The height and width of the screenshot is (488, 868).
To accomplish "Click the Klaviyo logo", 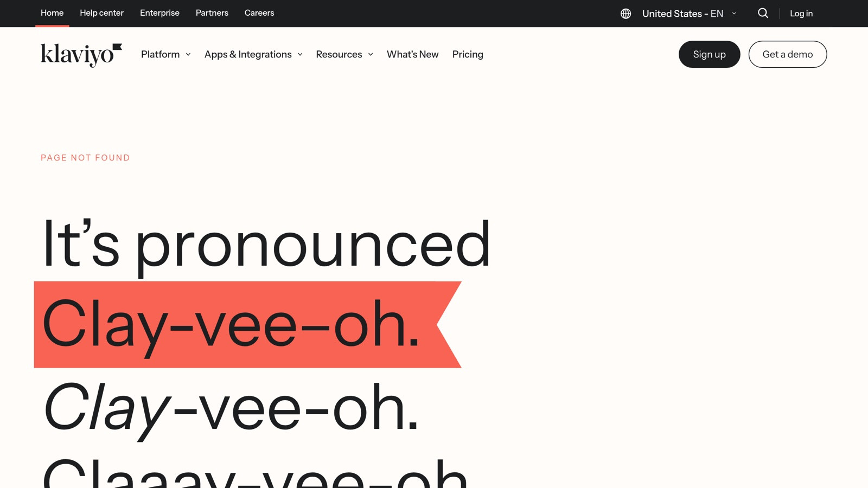I will tap(81, 55).
